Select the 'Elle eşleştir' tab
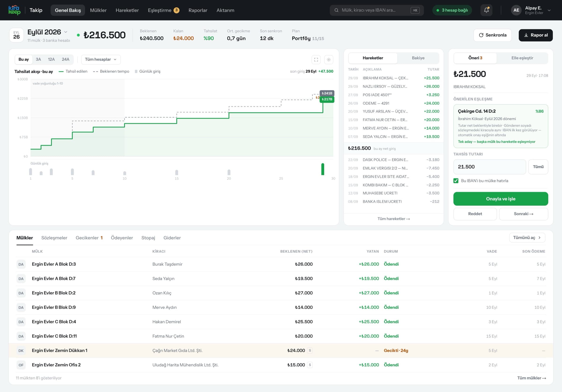 point(522,58)
